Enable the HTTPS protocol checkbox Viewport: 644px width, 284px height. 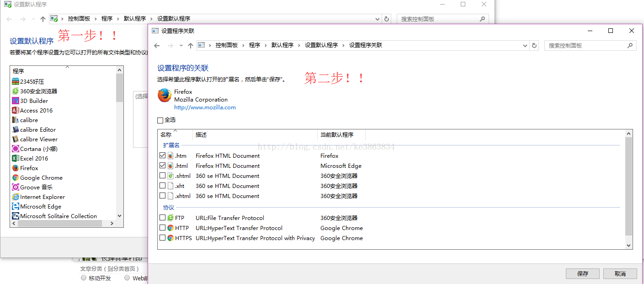click(162, 238)
